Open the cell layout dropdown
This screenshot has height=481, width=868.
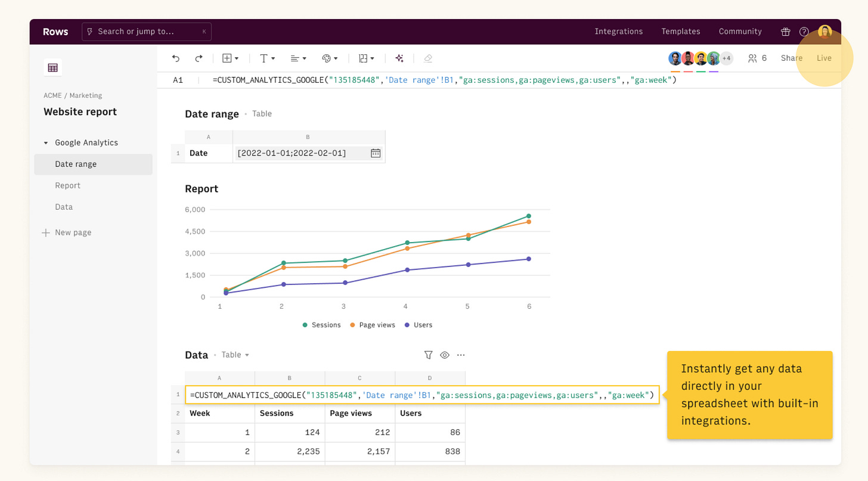[366, 58]
